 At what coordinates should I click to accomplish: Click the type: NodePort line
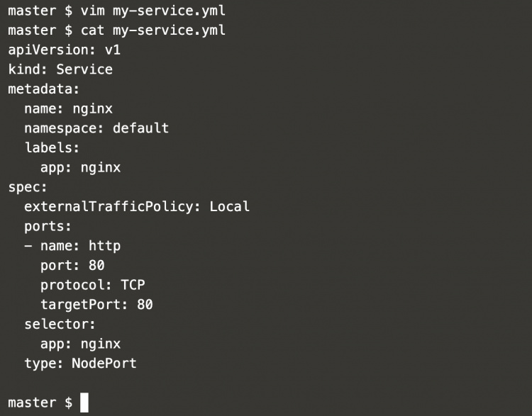coord(80,364)
